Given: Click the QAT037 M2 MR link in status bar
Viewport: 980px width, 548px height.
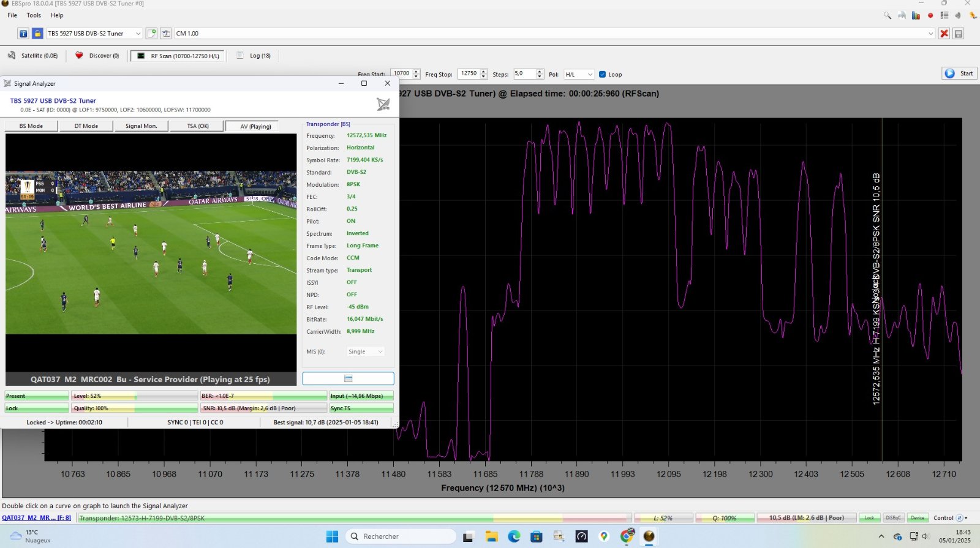Looking at the screenshot, I should 36,518.
